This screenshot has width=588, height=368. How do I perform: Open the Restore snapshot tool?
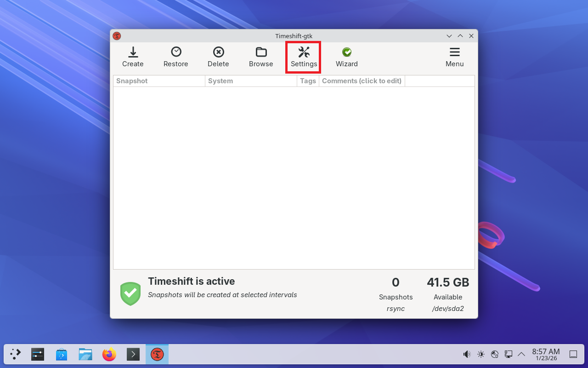175,57
